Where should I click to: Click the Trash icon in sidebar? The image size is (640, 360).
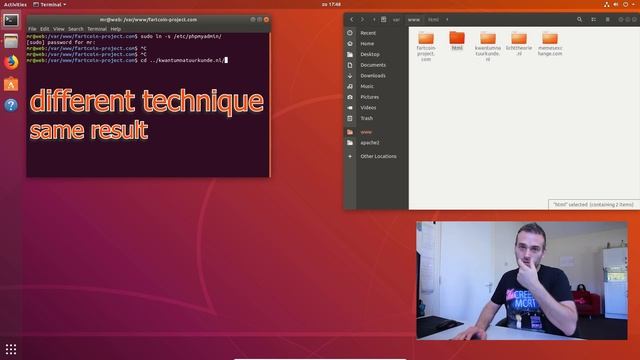(x=350, y=118)
